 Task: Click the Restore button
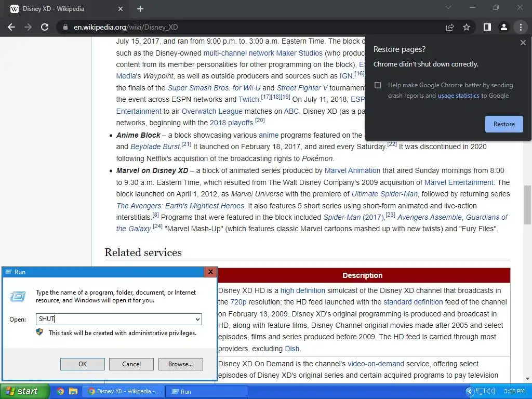pyautogui.click(x=504, y=124)
